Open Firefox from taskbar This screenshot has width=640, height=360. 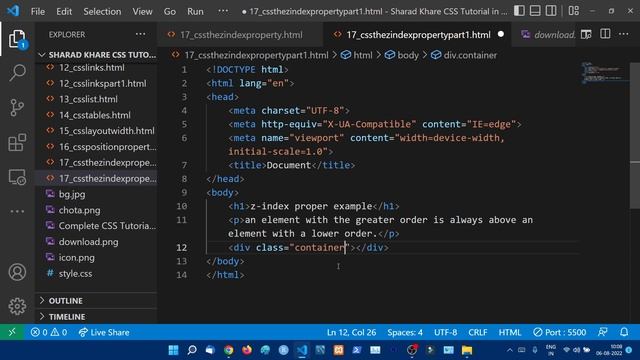point(247,350)
